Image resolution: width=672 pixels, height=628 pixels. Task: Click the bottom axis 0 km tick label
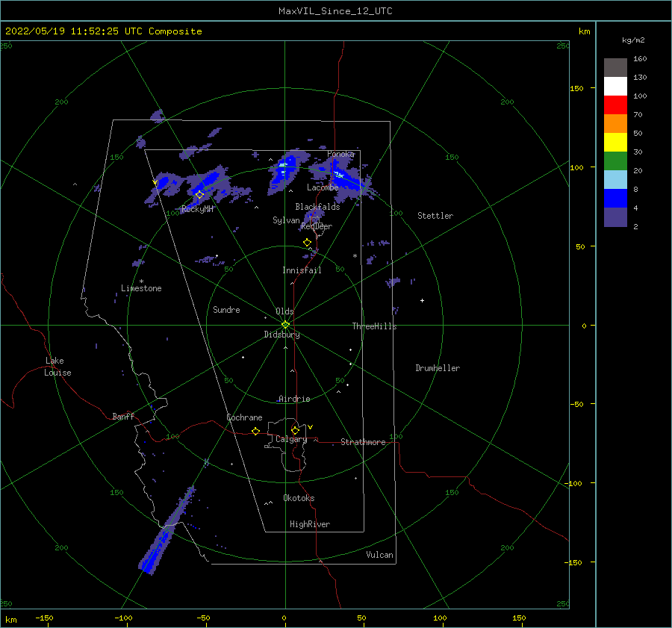[x=284, y=618]
